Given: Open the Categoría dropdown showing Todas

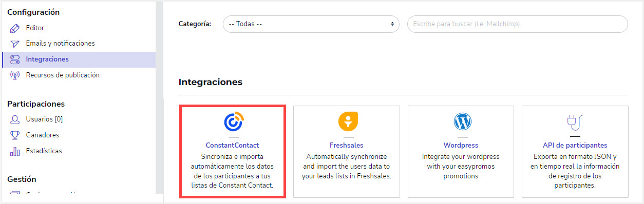Looking at the screenshot, I should tap(311, 24).
